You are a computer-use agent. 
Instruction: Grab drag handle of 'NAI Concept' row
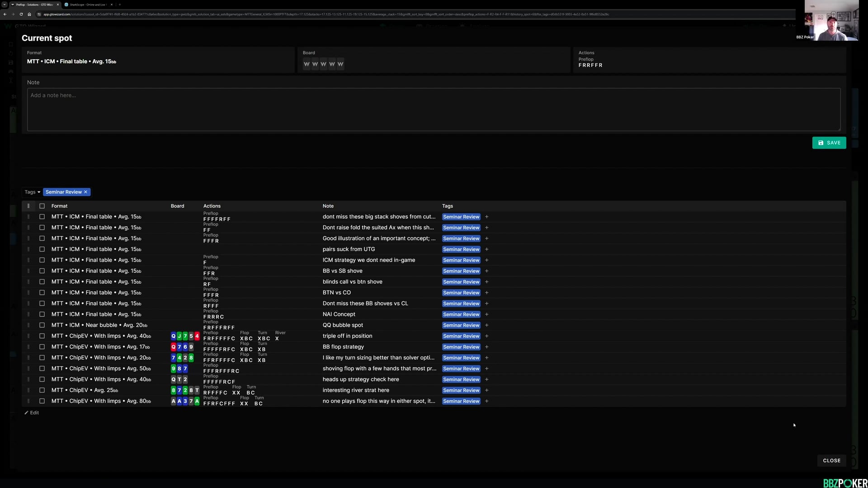[28, 314]
